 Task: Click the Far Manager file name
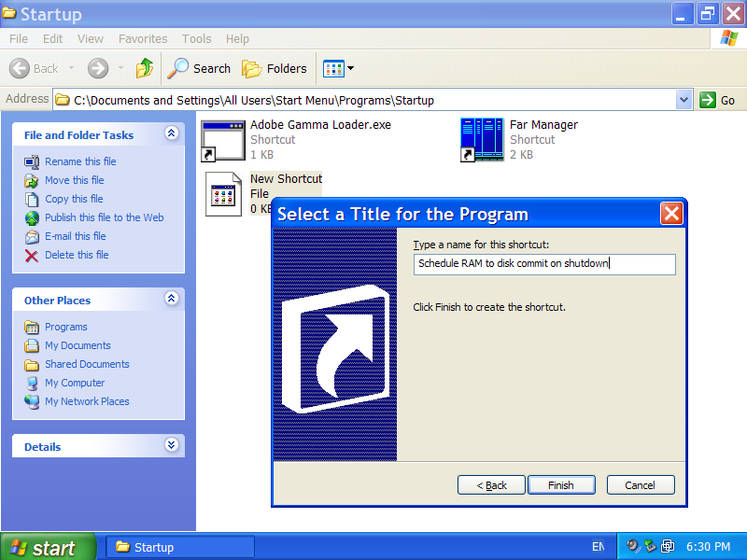(x=543, y=125)
